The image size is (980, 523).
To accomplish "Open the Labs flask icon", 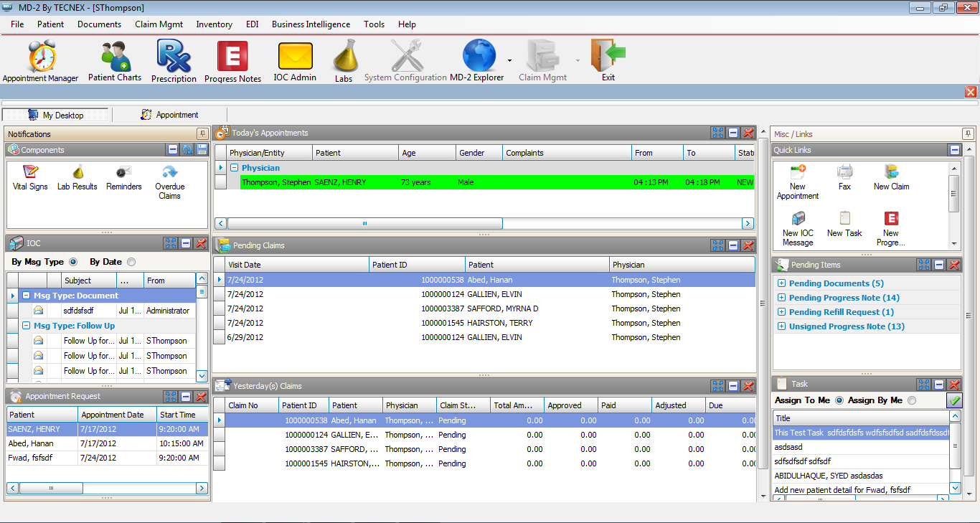I will click(344, 61).
